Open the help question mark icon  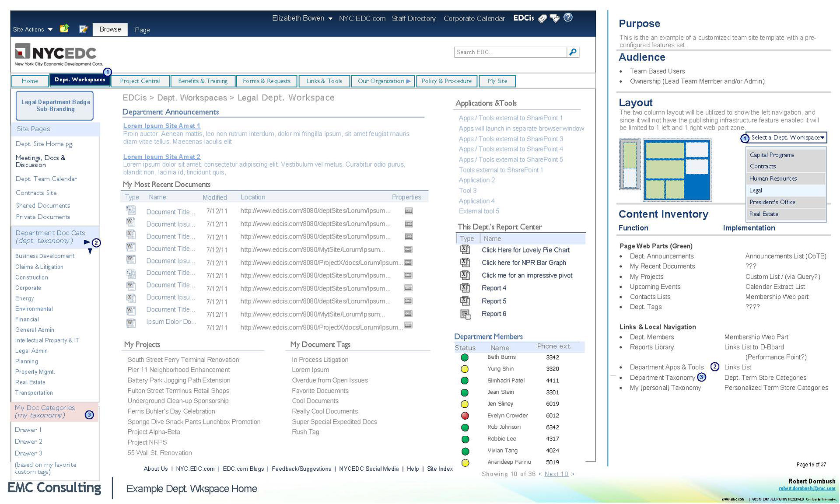tap(568, 17)
